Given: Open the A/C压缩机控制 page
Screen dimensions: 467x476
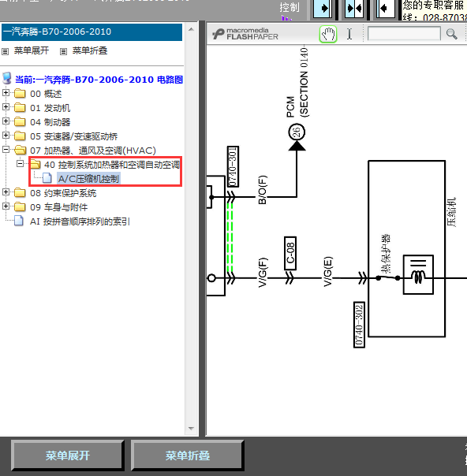Looking at the screenshot, I should [x=88, y=179].
